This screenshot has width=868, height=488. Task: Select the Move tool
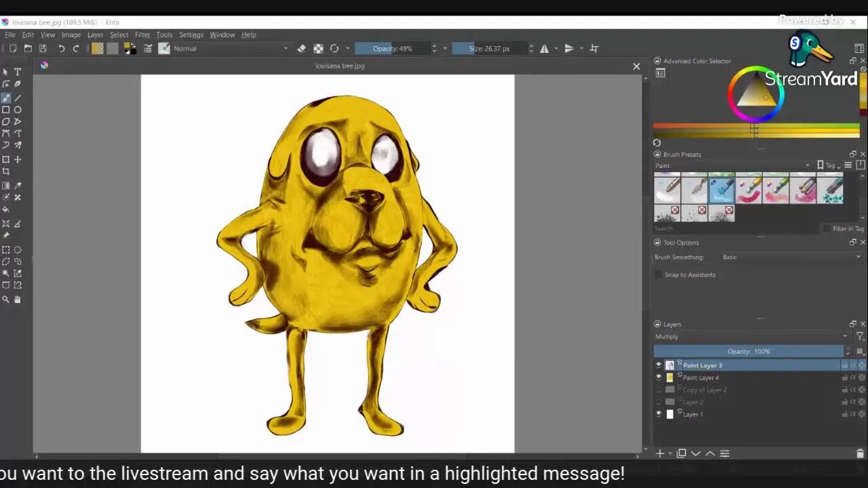pyautogui.click(x=18, y=160)
